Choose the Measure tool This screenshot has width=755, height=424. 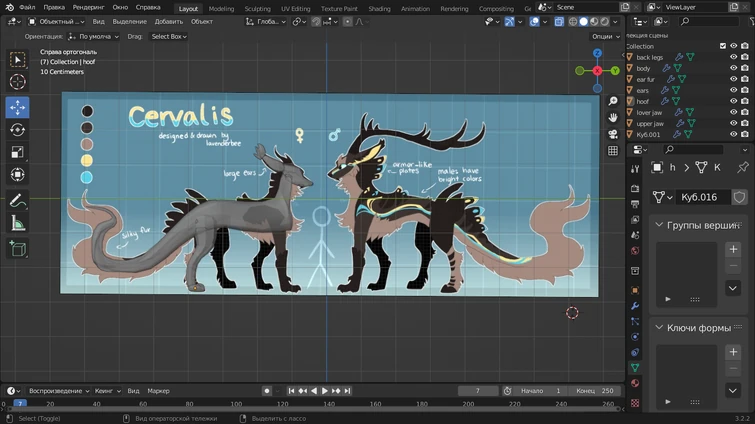(x=17, y=224)
